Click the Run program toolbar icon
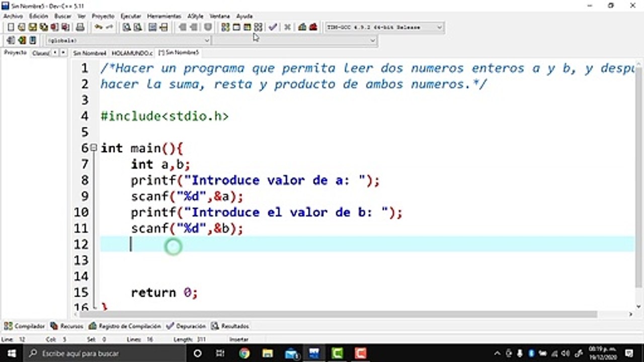The width and height of the screenshot is (644, 362). [x=236, y=27]
